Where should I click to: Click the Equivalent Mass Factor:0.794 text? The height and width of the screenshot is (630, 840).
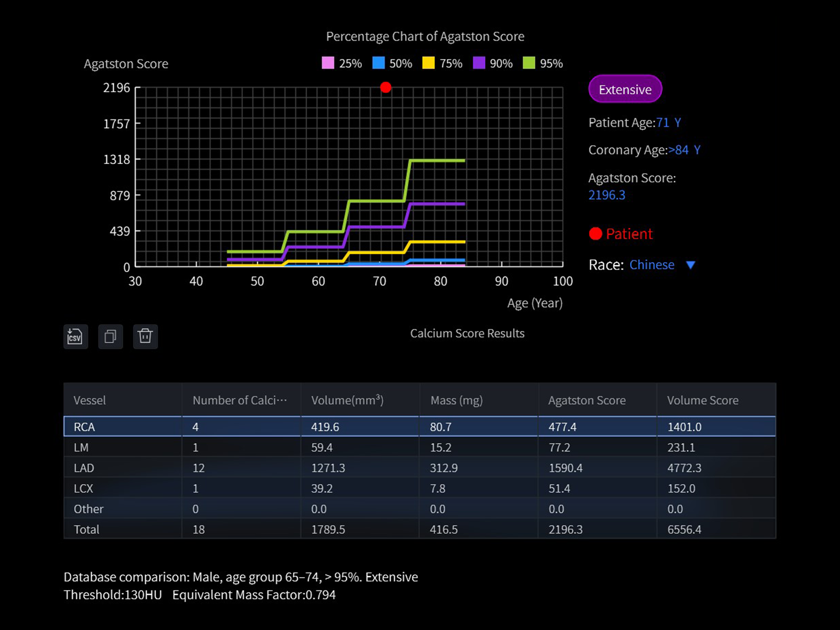(254, 595)
